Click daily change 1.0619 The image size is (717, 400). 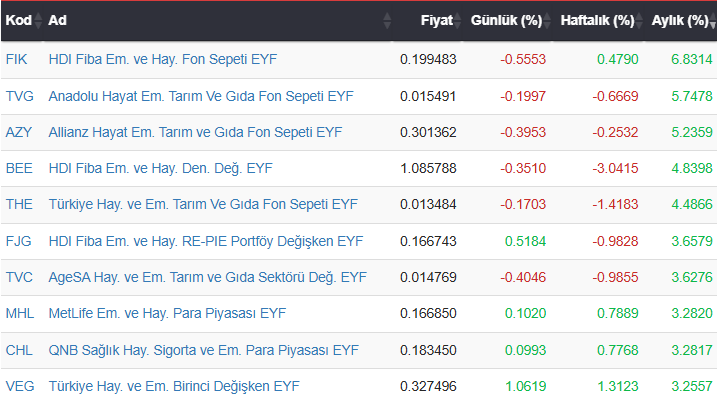[525, 387]
